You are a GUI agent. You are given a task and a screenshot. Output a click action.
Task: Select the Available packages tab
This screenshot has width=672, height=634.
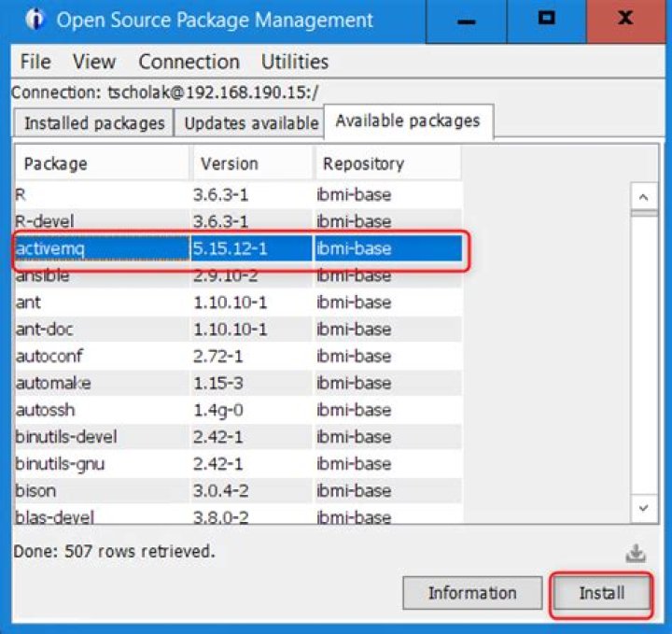tap(408, 121)
